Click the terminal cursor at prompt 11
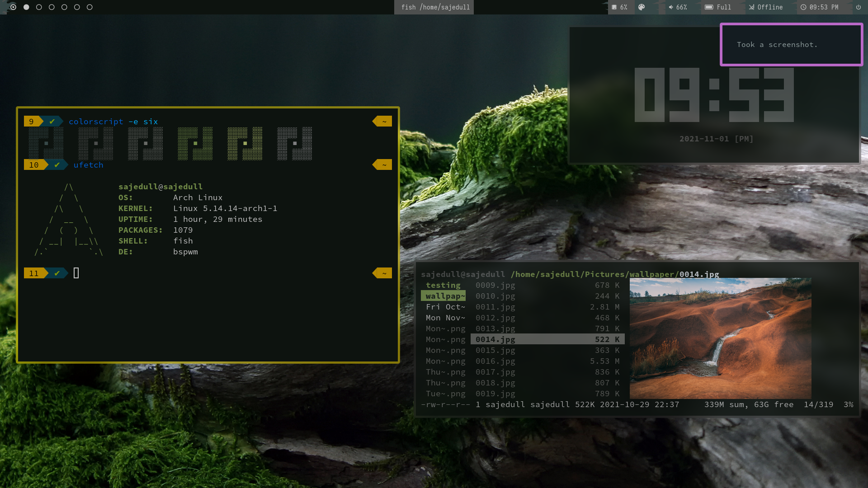Viewport: 868px width, 488px height. point(76,273)
